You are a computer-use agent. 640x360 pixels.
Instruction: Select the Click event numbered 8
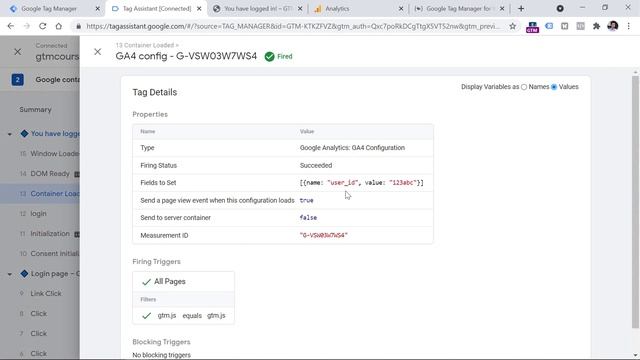38,313
